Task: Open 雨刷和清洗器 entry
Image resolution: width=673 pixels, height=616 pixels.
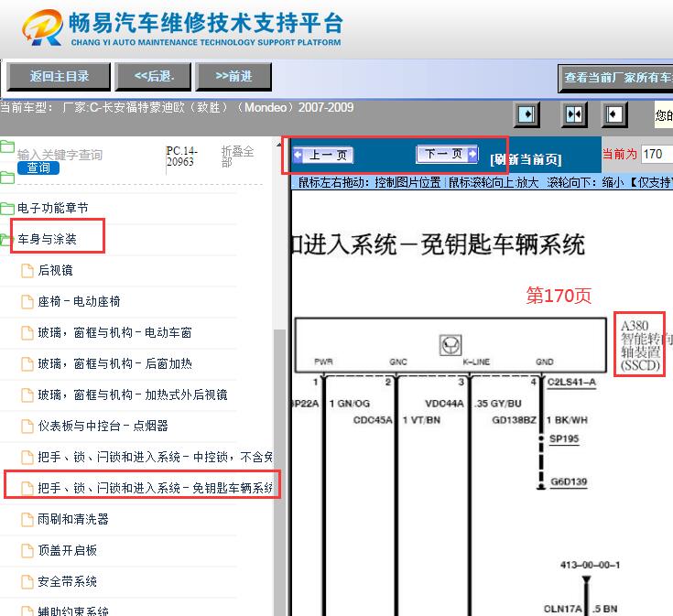Action: (73, 519)
